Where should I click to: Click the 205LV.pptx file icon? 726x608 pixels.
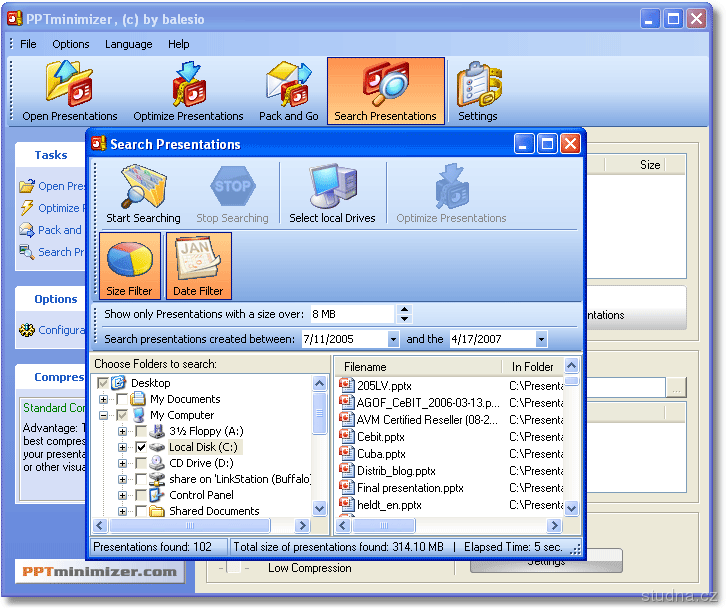[346, 385]
